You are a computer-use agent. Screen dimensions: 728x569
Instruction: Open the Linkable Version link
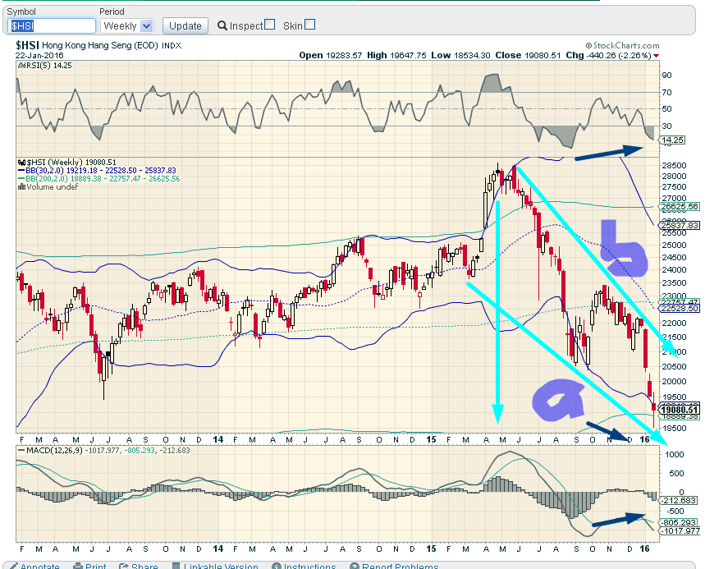(221, 567)
